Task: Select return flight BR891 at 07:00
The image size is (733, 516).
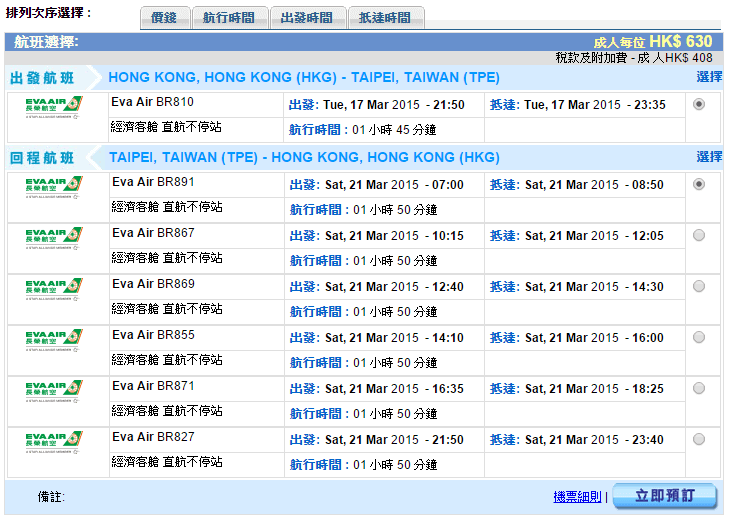Action: [698, 184]
